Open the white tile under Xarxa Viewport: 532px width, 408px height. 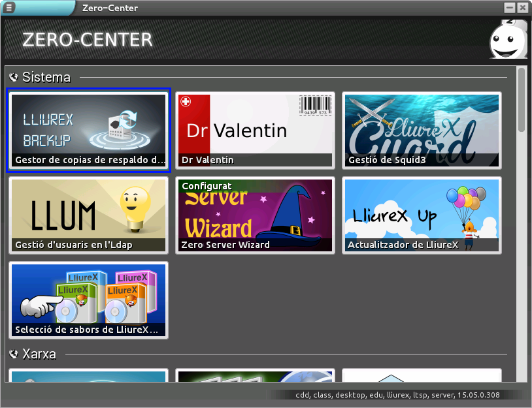tap(422, 375)
